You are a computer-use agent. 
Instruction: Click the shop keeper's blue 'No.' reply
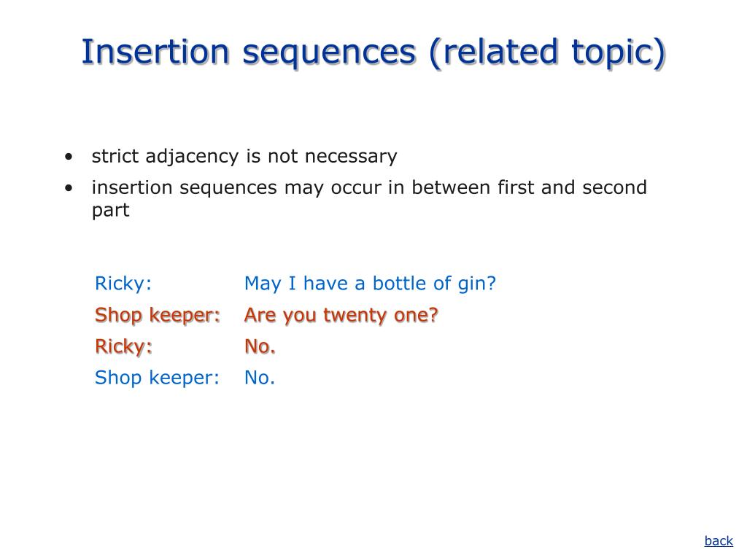tap(260, 378)
